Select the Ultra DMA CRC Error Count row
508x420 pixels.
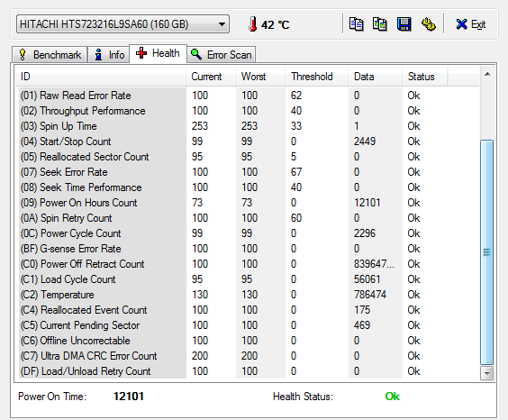pos(247,356)
